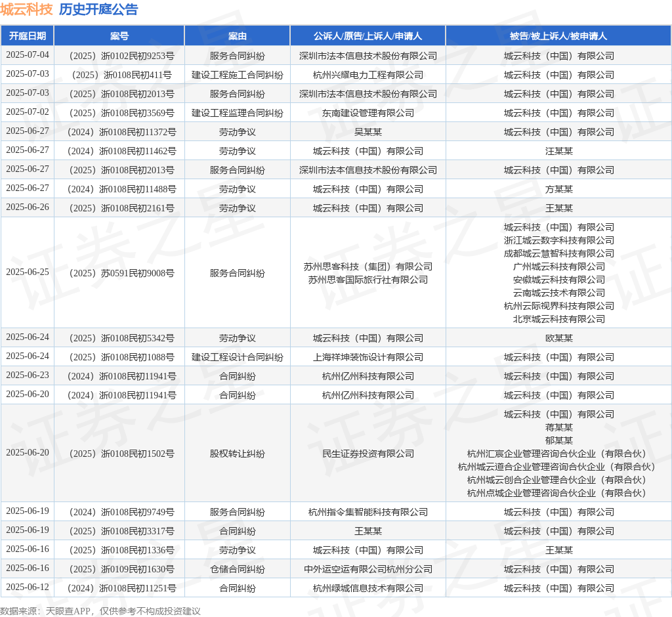This screenshot has width=672, height=617.
Task: Click defendant 浙江城云数字科技有限公司
Action: click(x=559, y=240)
